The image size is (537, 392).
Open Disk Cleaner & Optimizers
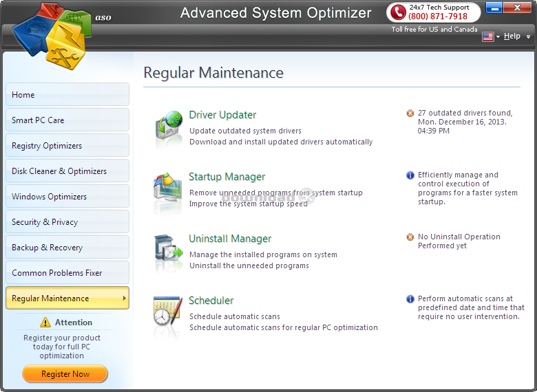67,171
